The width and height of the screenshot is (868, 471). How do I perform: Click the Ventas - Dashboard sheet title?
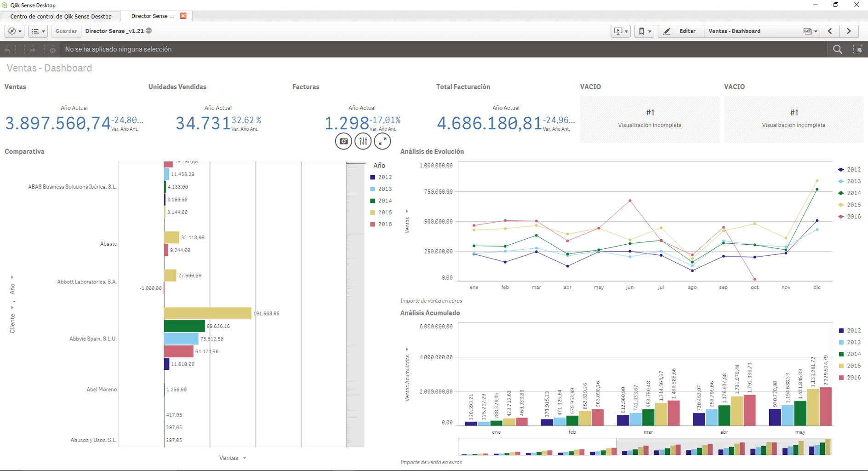(x=49, y=68)
